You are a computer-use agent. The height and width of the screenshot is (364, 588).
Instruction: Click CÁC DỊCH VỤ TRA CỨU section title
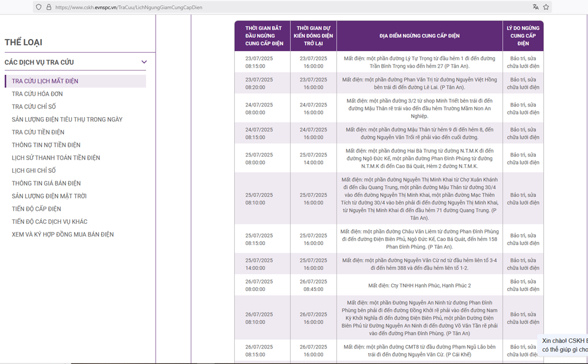click(39, 62)
